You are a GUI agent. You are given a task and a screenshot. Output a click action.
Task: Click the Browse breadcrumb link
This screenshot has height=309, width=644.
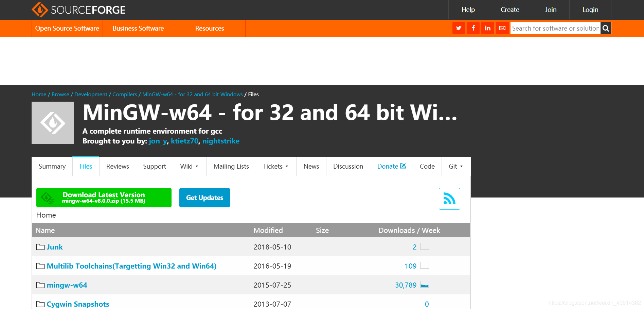[x=60, y=95]
